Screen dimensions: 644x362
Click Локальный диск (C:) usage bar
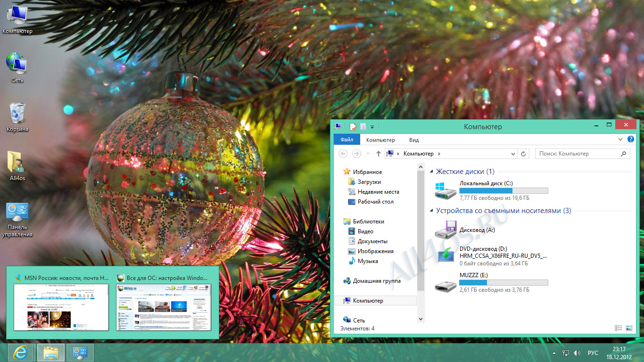504,191
